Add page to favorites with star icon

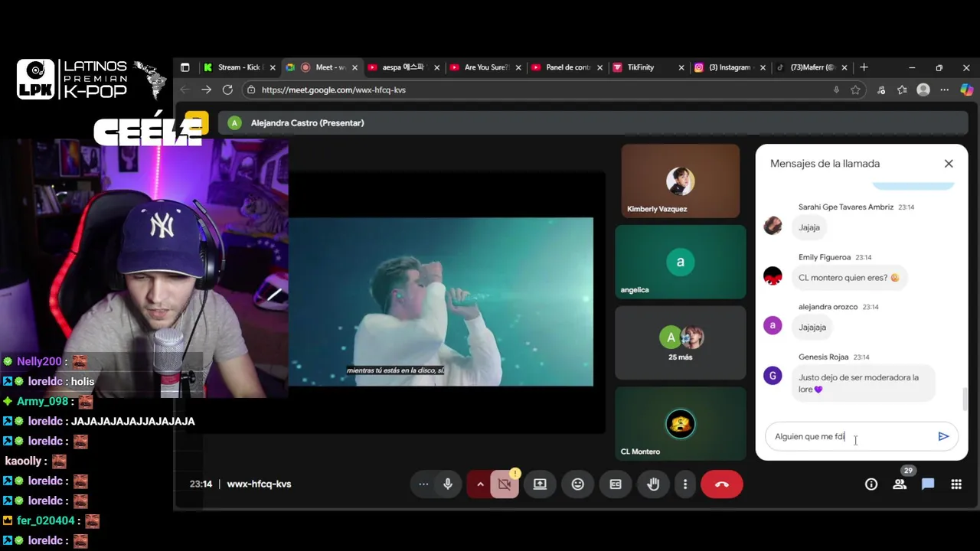[x=855, y=90]
